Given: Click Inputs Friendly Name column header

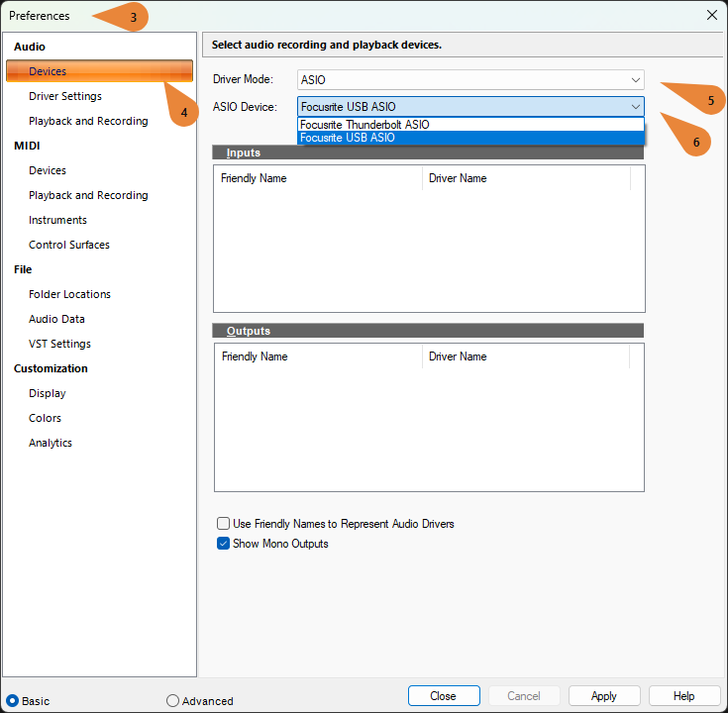Looking at the screenshot, I should (x=318, y=178).
